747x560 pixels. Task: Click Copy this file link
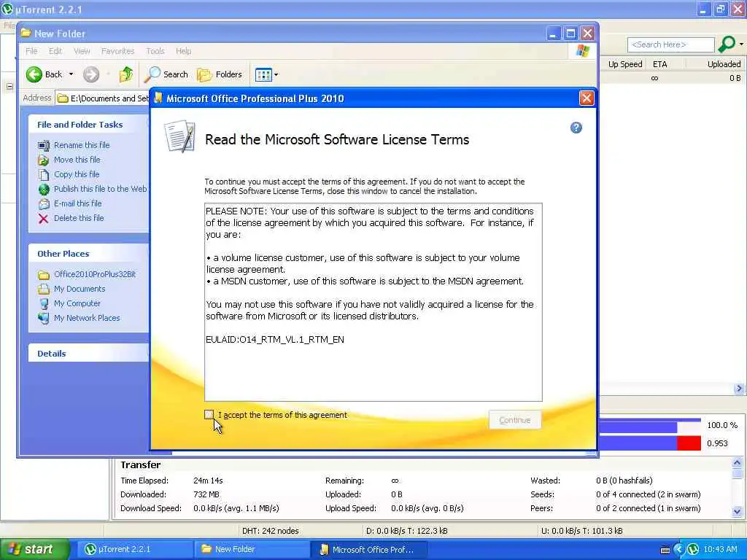click(x=77, y=174)
